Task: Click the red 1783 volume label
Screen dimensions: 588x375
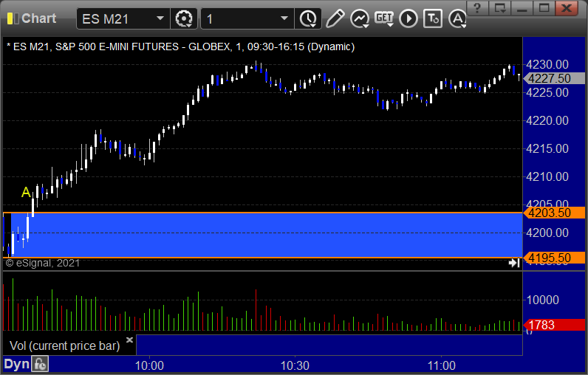Action: (x=554, y=325)
